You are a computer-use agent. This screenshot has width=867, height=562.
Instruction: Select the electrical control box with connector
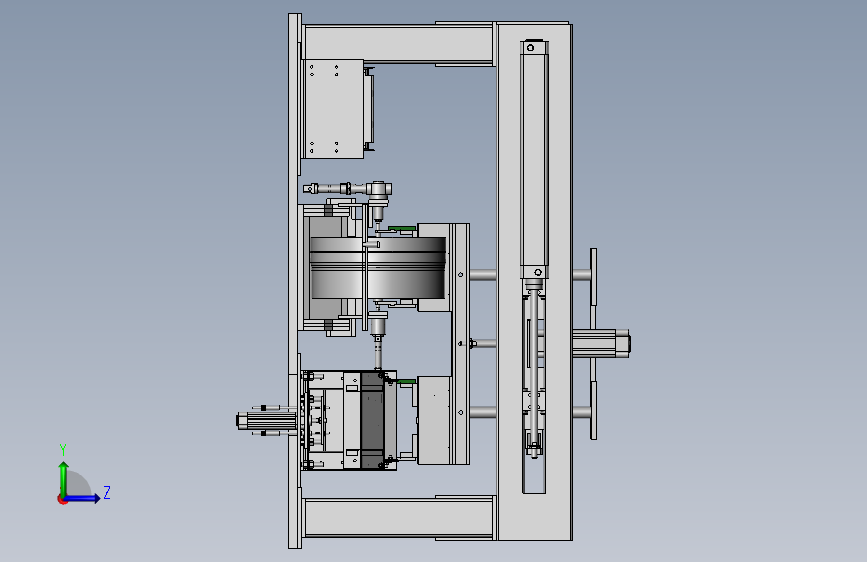point(333,109)
